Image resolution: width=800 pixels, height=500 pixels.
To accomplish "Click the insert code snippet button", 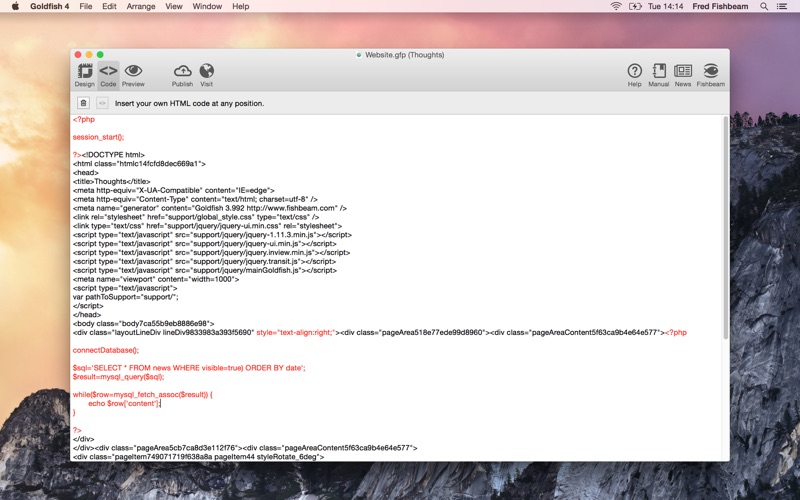I will 102,103.
